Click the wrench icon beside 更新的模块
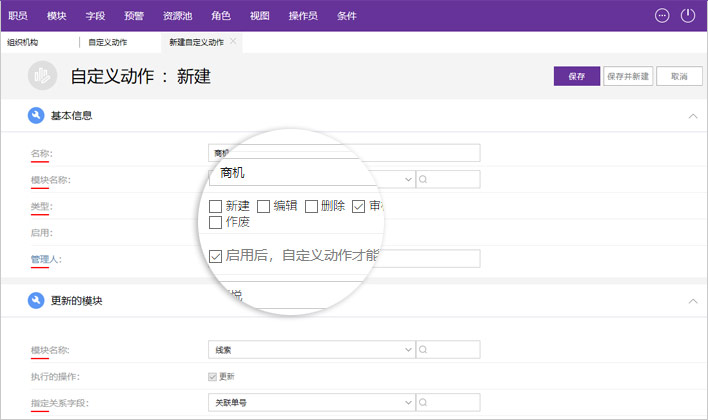Image resolution: width=708 pixels, height=420 pixels. [x=36, y=301]
